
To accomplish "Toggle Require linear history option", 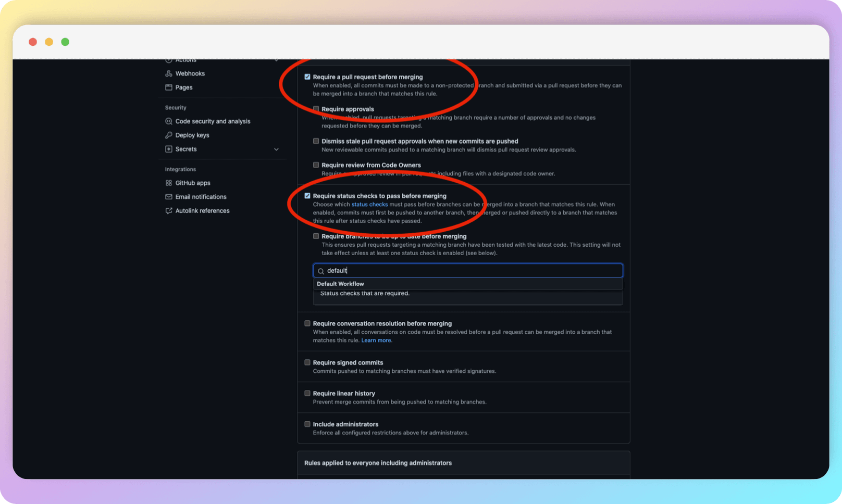I will (307, 393).
